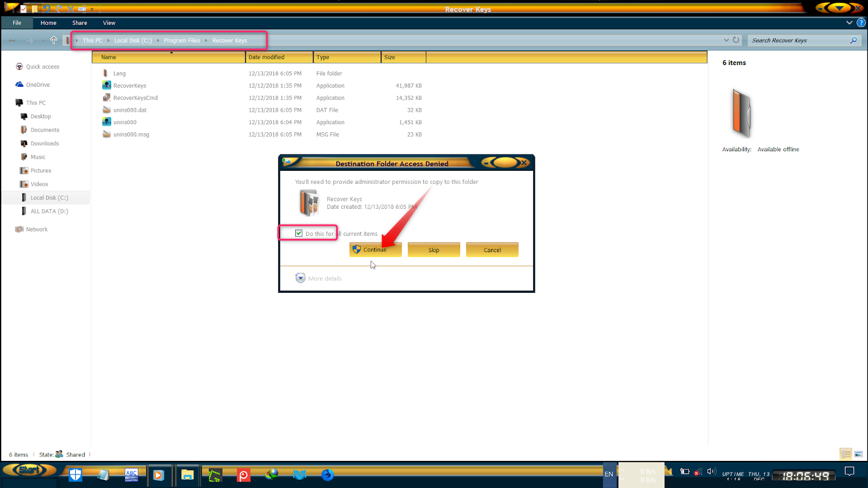The image size is (868, 488).
Task: Select the unins000.dat file
Action: [x=130, y=110]
